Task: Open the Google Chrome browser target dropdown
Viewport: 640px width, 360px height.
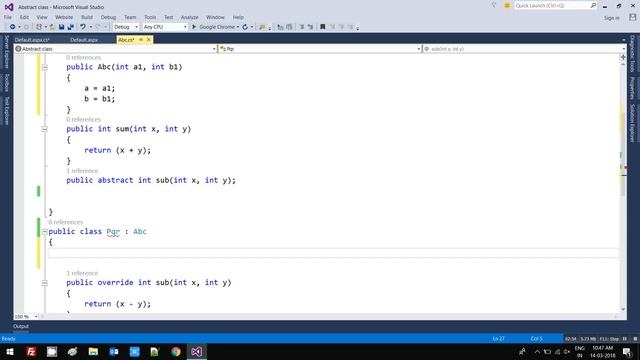Action: 238,27
